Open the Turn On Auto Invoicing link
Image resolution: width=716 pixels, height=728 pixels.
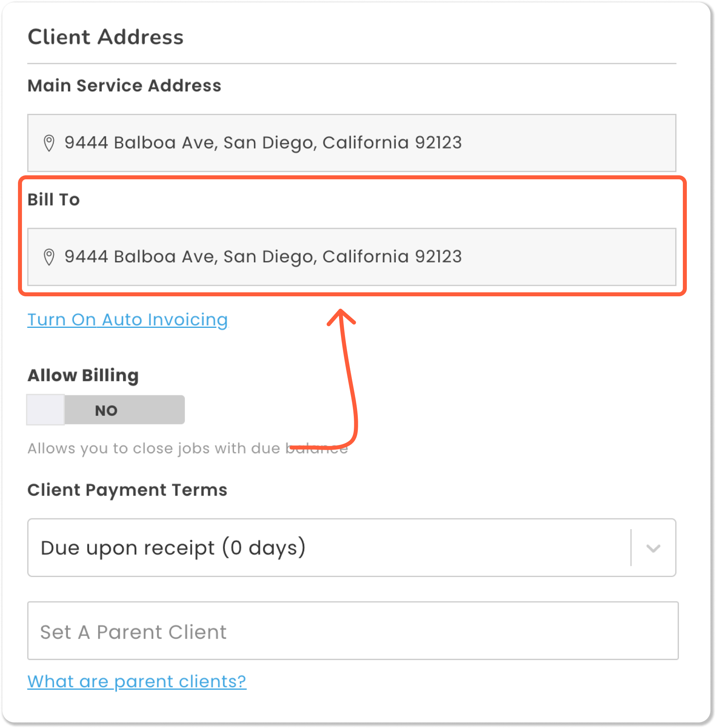click(127, 320)
